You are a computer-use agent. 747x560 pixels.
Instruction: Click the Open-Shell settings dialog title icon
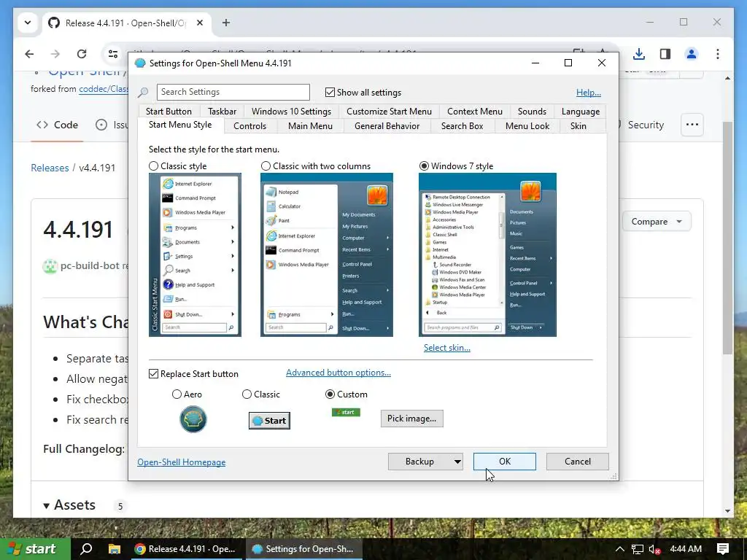140,63
